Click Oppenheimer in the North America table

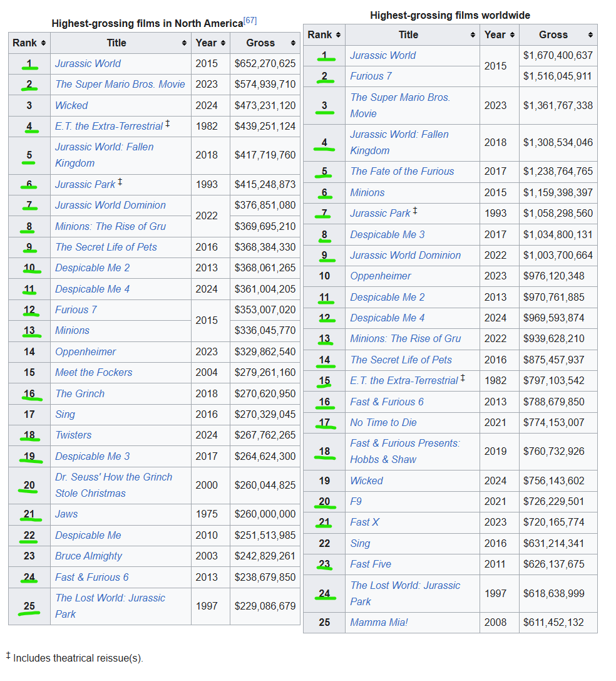[86, 352]
